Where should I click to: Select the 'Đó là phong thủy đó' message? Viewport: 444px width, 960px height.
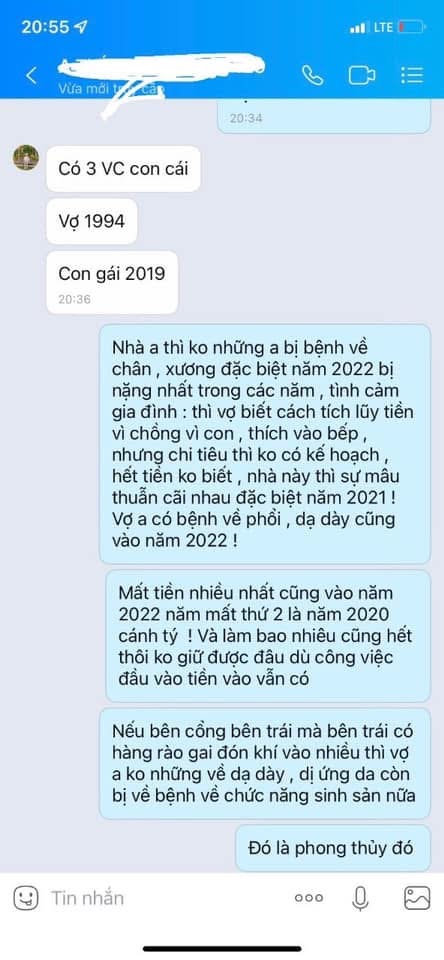(x=333, y=848)
